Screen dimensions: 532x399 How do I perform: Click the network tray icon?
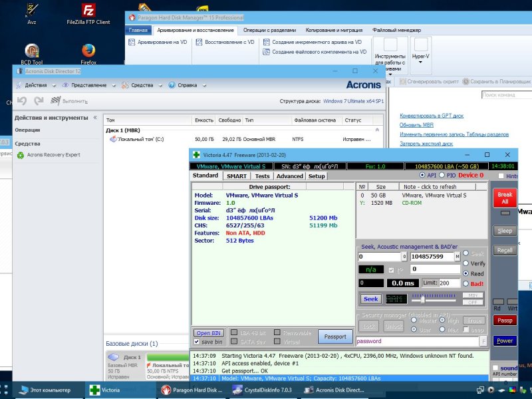(x=480, y=390)
